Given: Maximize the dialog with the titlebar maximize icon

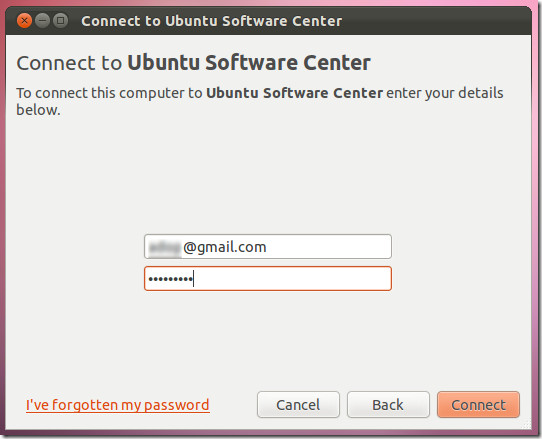Looking at the screenshot, I should click(60, 21).
